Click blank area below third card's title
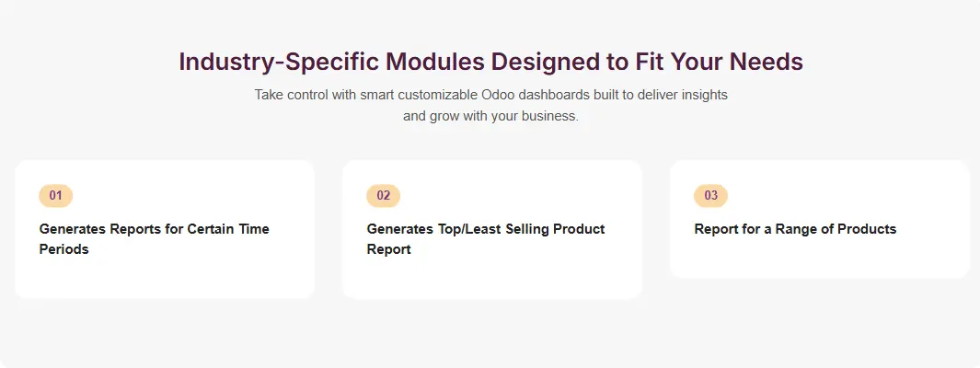 coord(819,258)
